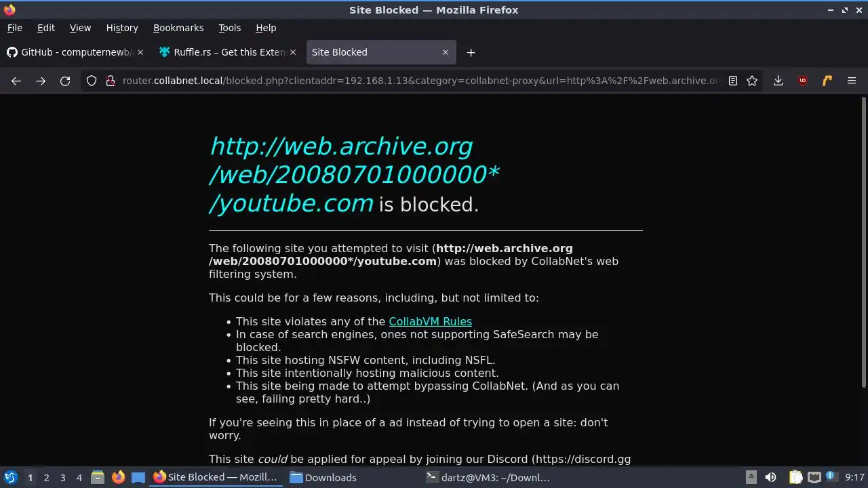Click 'This site intentionally hosting malicious content.'

[367, 373]
